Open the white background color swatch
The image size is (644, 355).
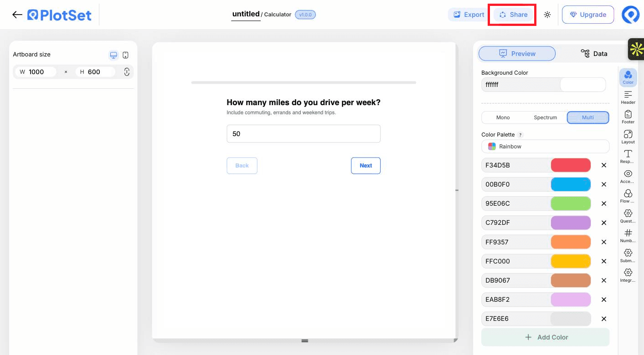(x=582, y=85)
